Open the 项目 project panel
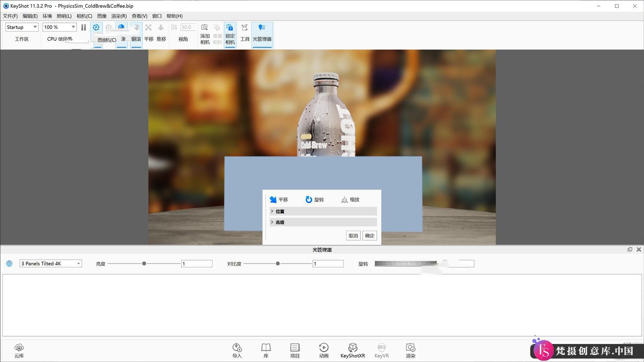The height and width of the screenshot is (362, 644). point(295,350)
